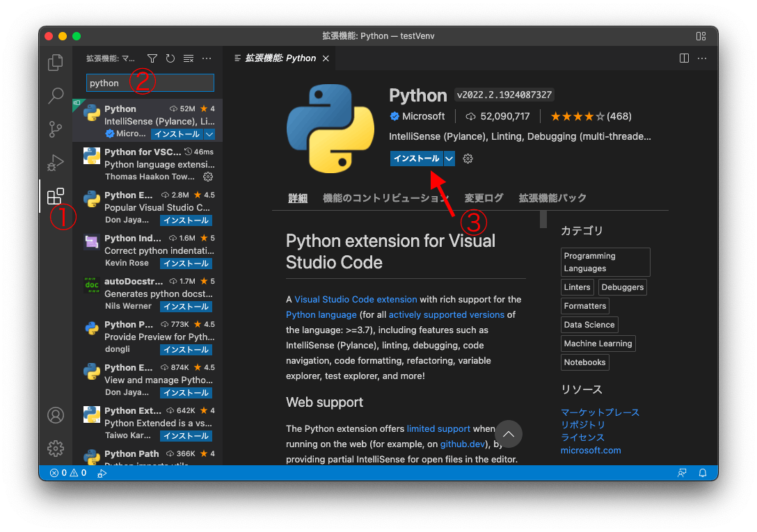Viewport: 757px width, 532px height.
Task: Select the Linters category tag
Action: [x=577, y=287]
